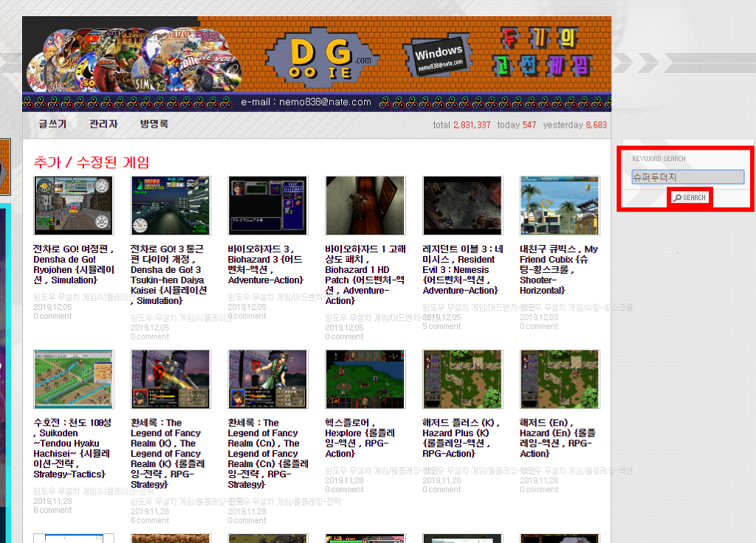Click the 5 comment link under Resident Evil 3
This screenshot has height=543, width=756.
[x=441, y=326]
